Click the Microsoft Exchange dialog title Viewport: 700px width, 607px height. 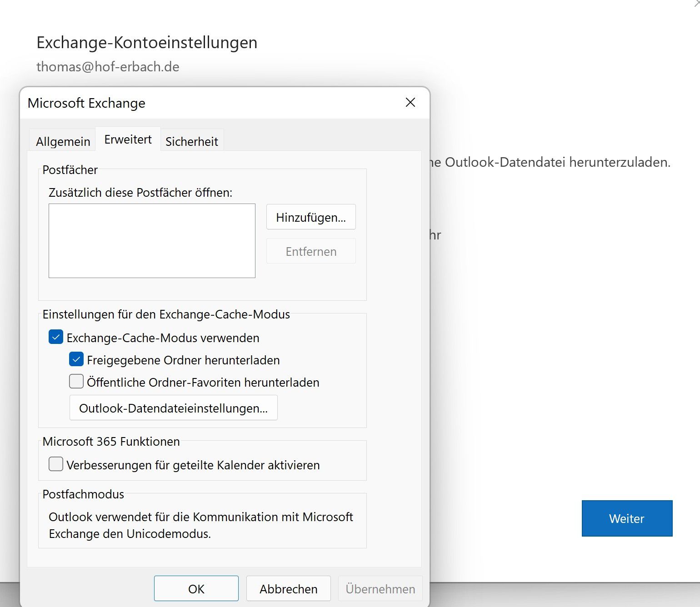pyautogui.click(x=86, y=103)
